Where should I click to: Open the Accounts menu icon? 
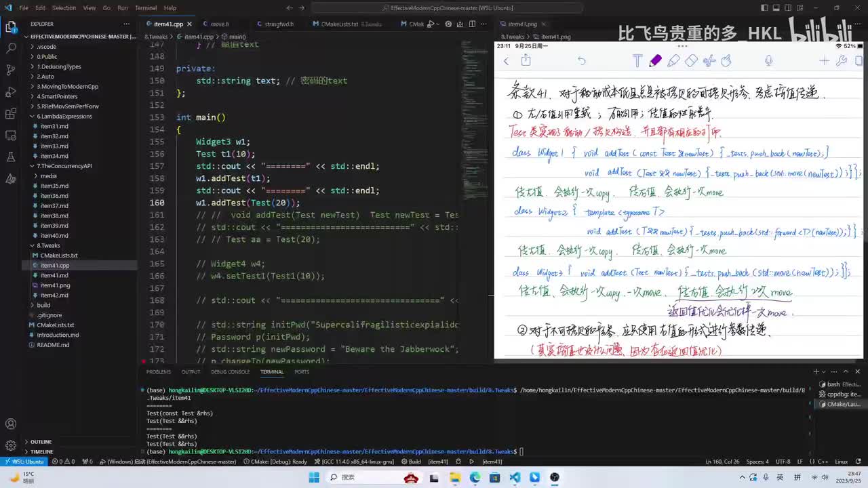pos(11,424)
